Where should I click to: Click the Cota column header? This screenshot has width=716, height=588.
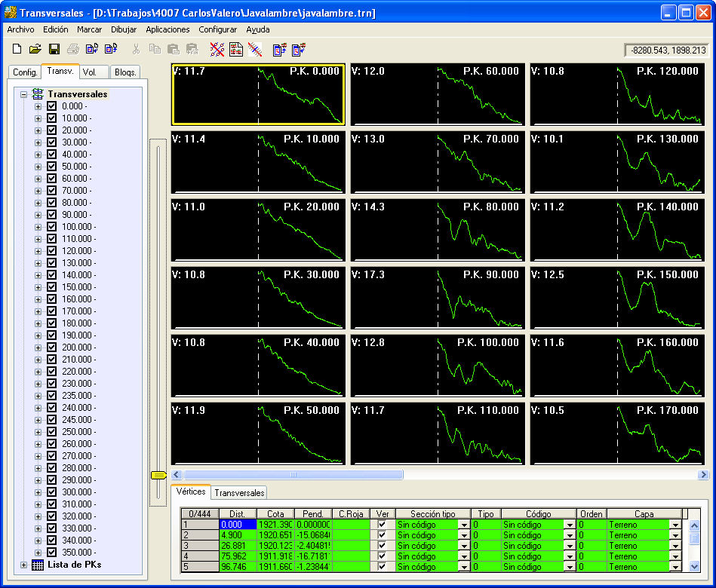(x=275, y=514)
